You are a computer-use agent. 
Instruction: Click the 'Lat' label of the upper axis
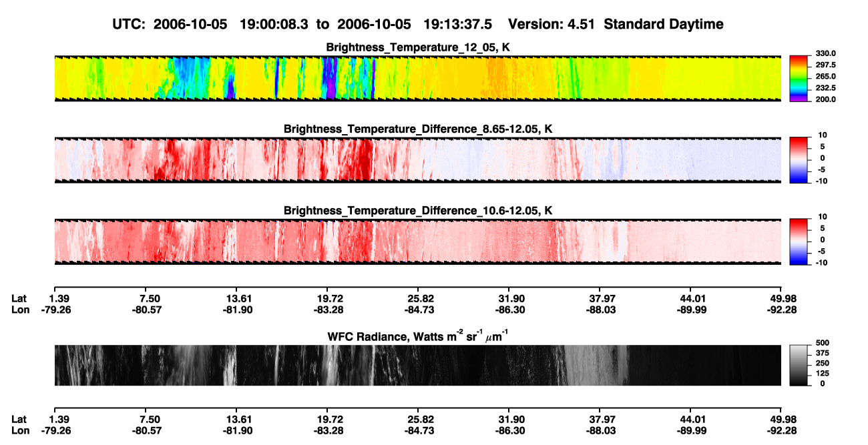[19, 298]
